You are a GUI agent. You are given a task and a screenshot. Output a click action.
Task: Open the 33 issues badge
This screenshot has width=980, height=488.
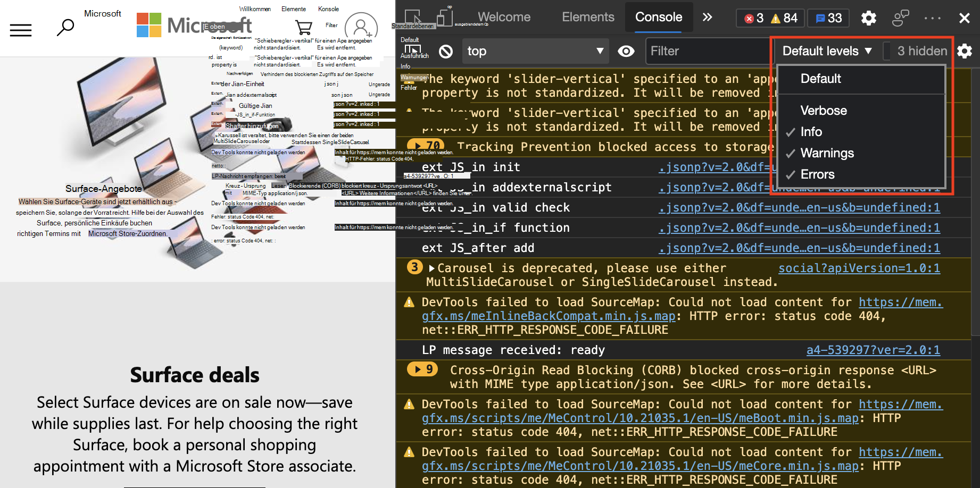coord(829,18)
